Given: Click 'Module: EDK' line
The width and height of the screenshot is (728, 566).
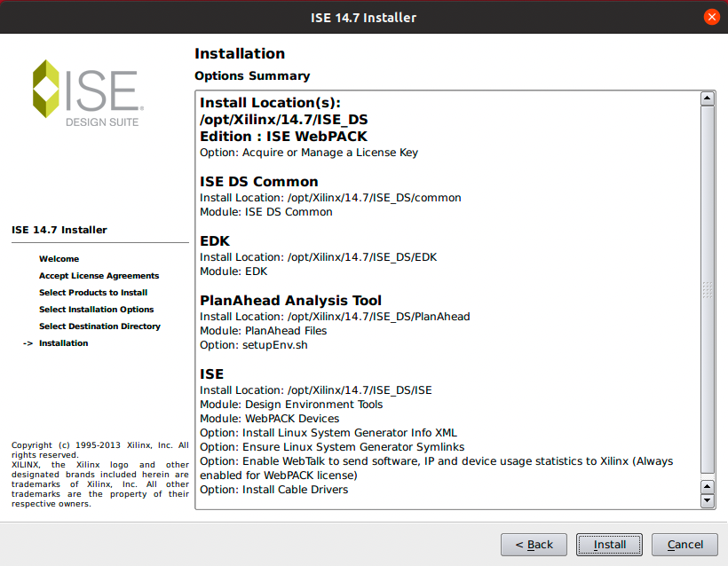Looking at the screenshot, I should [x=233, y=271].
